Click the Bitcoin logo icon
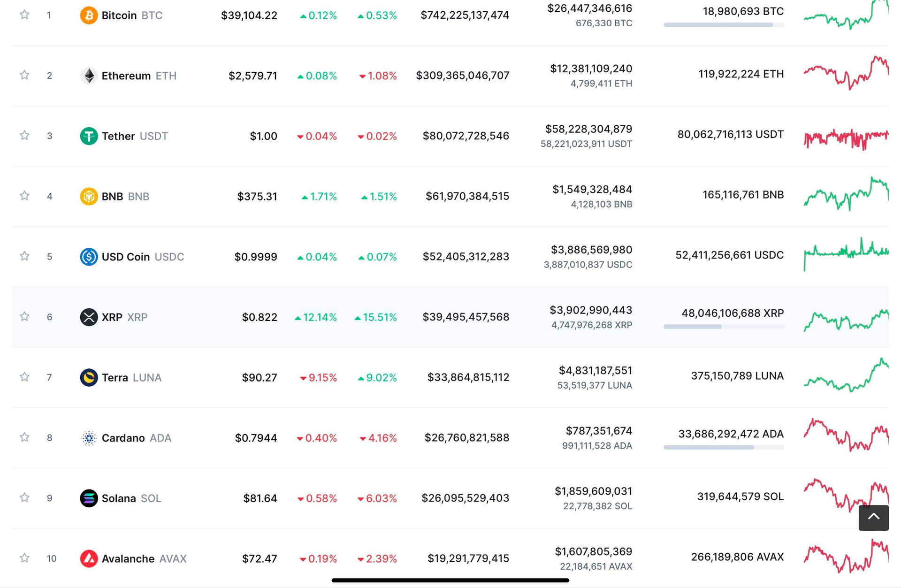Image resolution: width=901 pixels, height=588 pixels. coord(89,15)
